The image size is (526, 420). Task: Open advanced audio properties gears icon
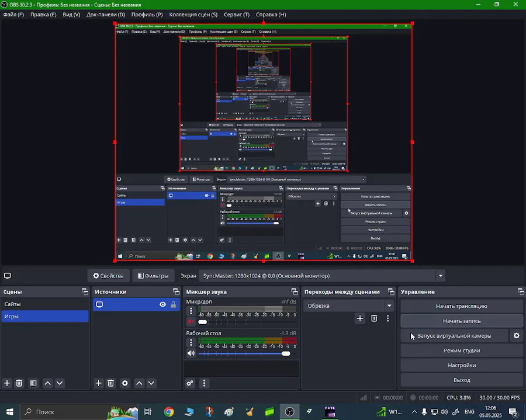tap(190, 383)
